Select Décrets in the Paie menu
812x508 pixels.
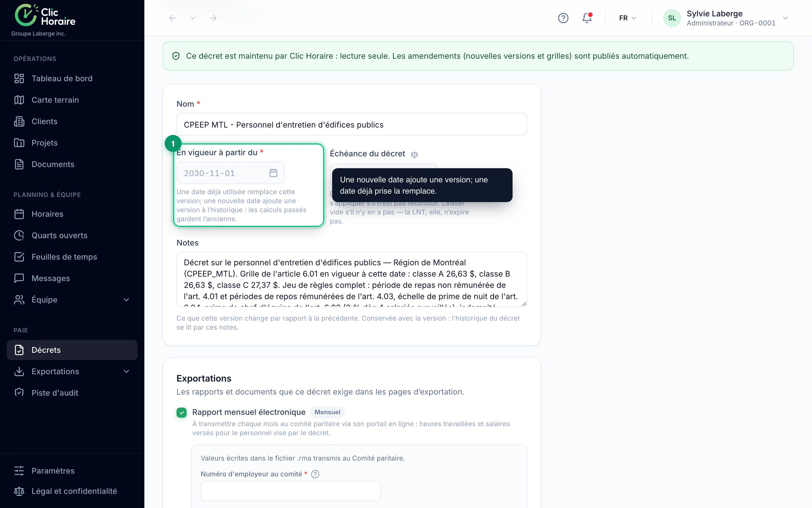(x=72, y=350)
